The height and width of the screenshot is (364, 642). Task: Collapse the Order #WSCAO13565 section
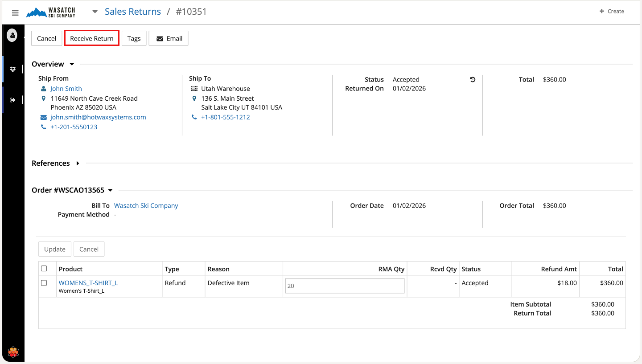tap(111, 191)
